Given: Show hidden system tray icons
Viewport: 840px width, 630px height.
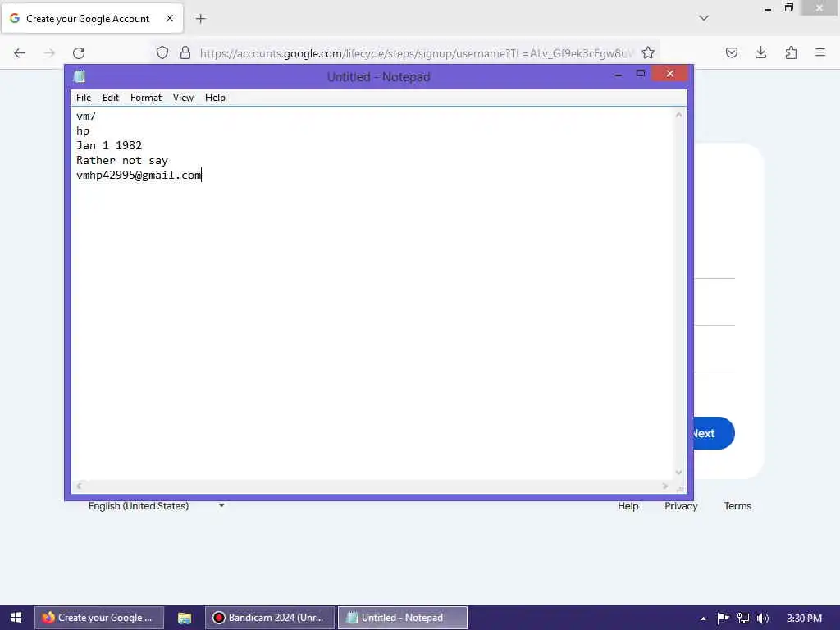Looking at the screenshot, I should (x=703, y=619).
